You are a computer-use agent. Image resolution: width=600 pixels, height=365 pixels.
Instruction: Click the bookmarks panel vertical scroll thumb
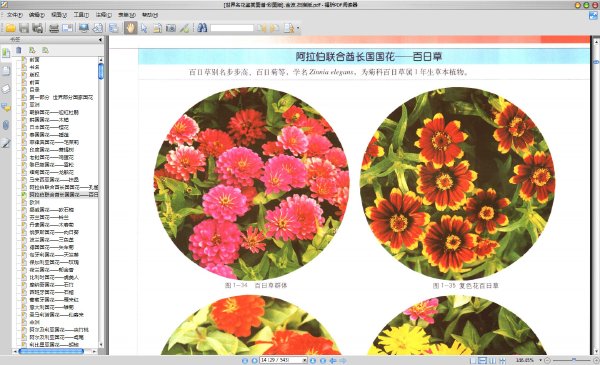pos(101,71)
